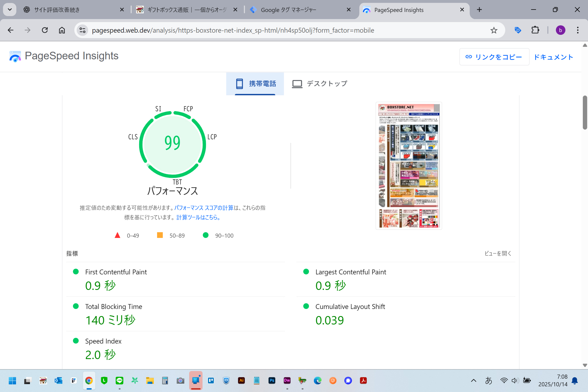Click the page screenshot thumbnail
This screenshot has height=392, width=588.
[409, 166]
